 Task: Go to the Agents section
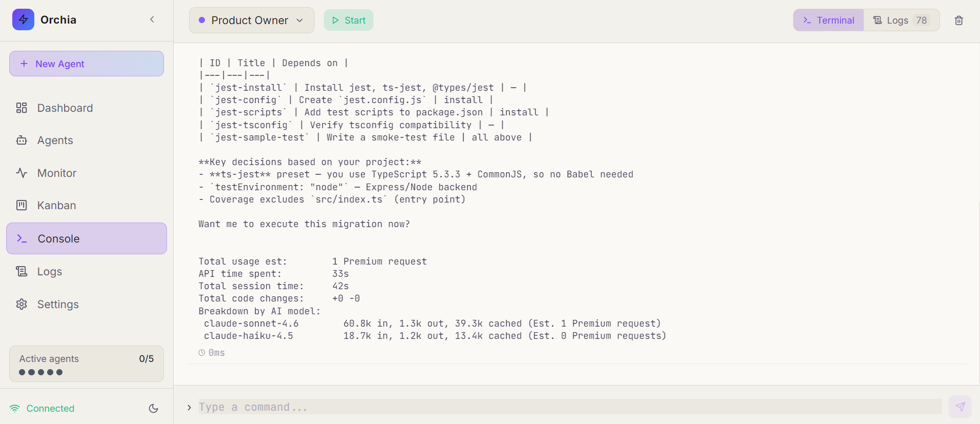click(x=87, y=140)
